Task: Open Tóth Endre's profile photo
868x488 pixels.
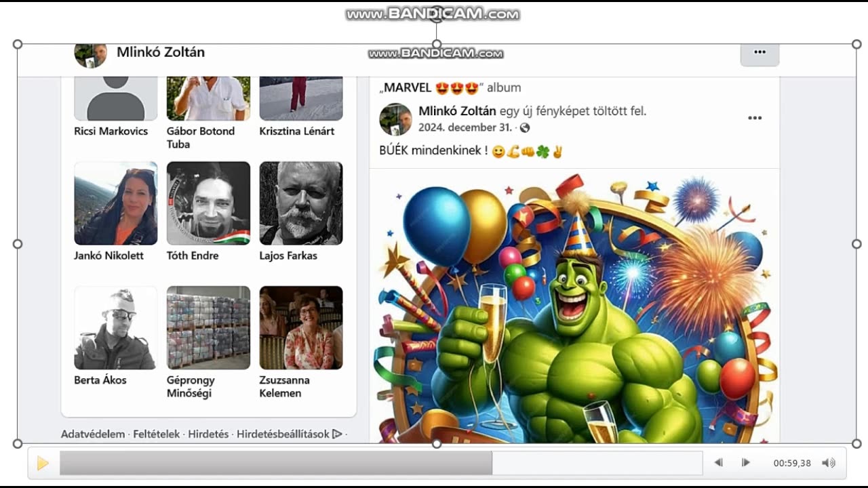Action: coord(208,203)
